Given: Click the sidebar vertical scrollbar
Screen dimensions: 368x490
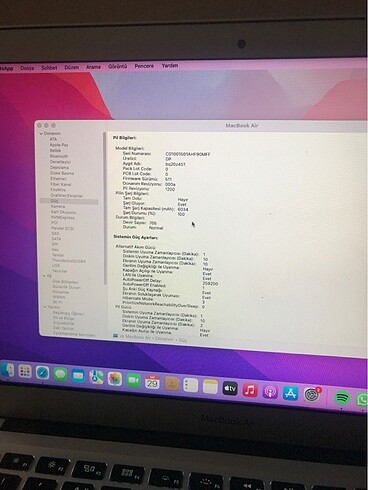Looking at the screenshot, I should click(105, 208).
